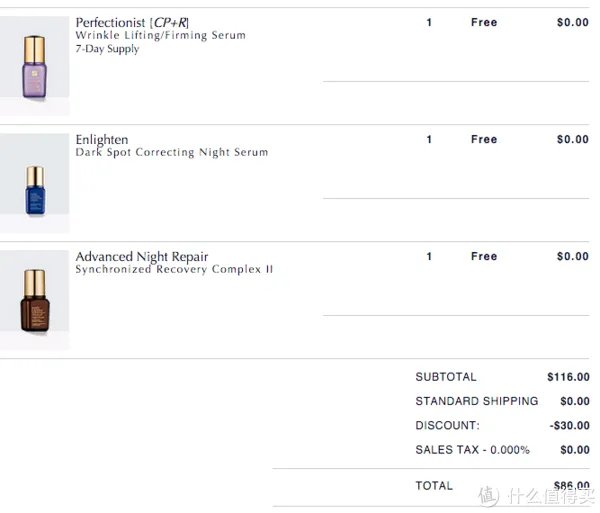600x513 pixels.
Task: Click Synchronized Recovery Complex II description
Action: coord(174,270)
